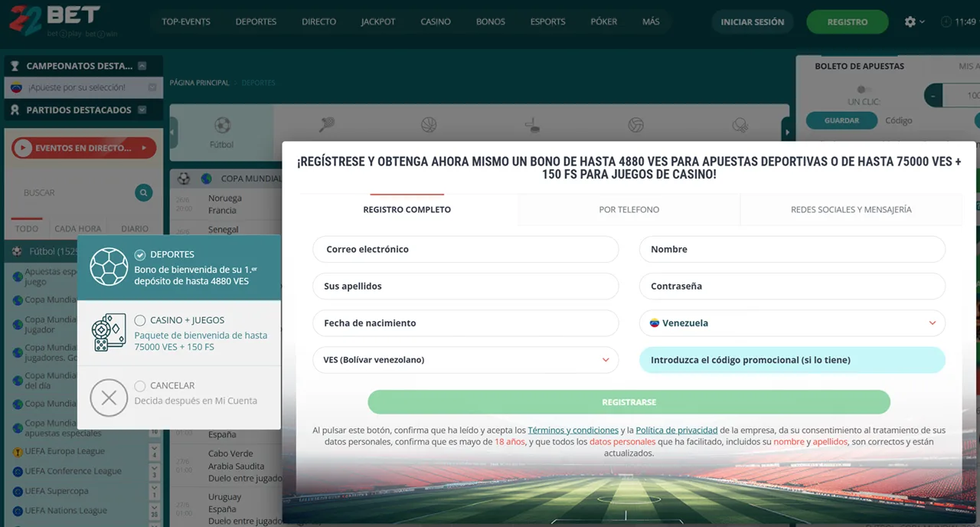This screenshot has width=980, height=527.
Task: Click the Eventos en Directo button
Action: pos(84,149)
